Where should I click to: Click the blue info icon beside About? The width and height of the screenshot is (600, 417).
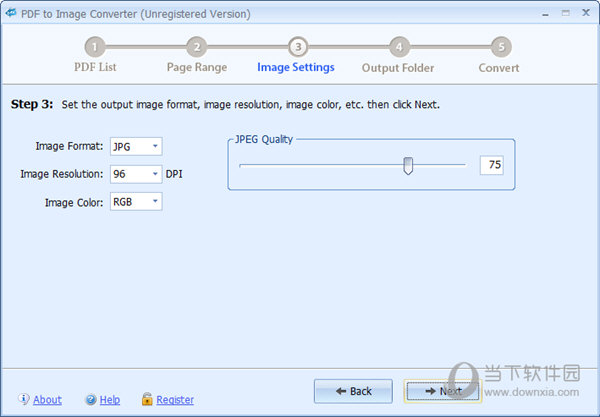[24, 399]
